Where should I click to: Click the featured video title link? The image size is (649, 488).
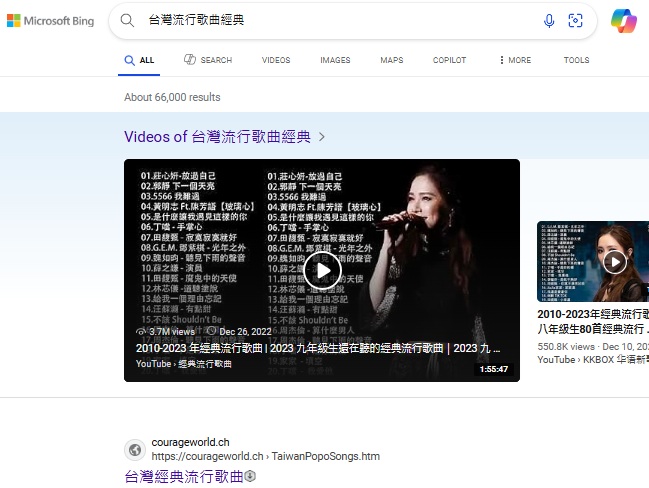(320, 348)
